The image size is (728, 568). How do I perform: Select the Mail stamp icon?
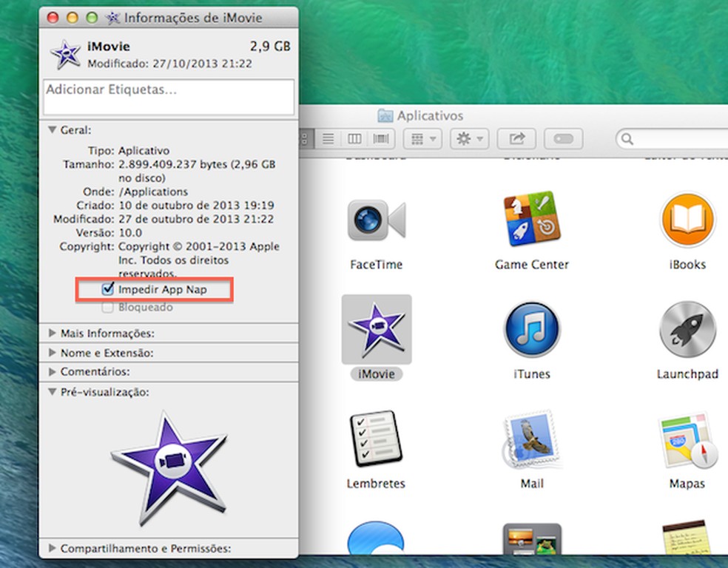pyautogui.click(x=532, y=439)
